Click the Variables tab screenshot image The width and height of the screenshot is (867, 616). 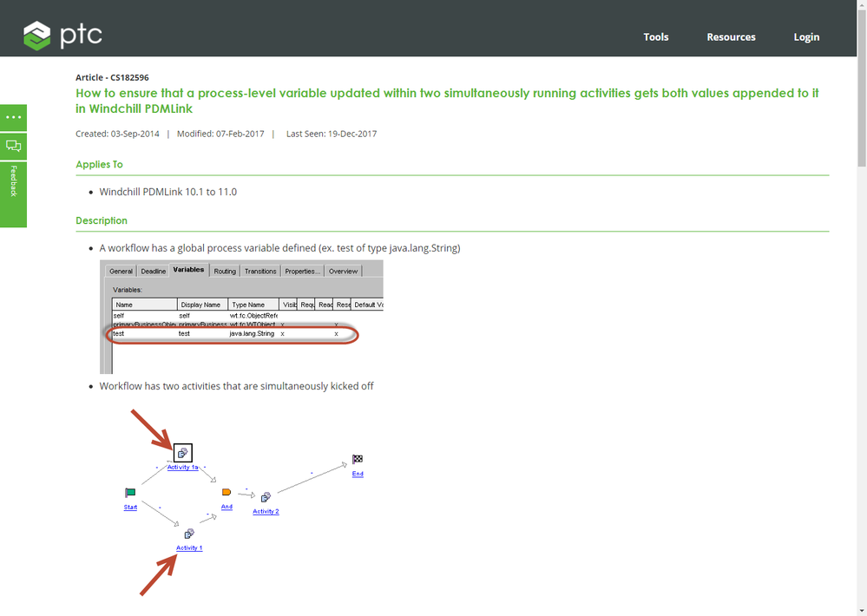241,317
